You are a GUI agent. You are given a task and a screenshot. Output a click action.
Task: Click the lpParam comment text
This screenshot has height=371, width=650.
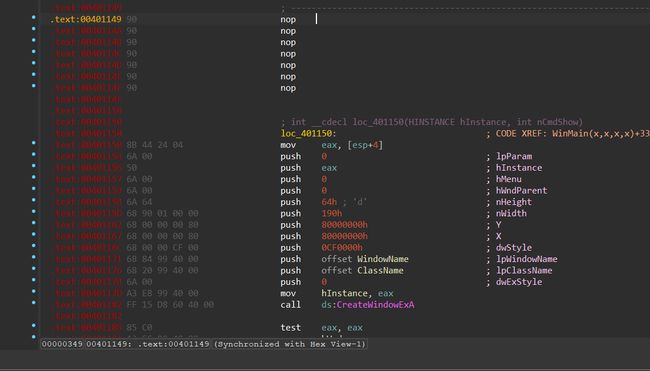tap(514, 156)
